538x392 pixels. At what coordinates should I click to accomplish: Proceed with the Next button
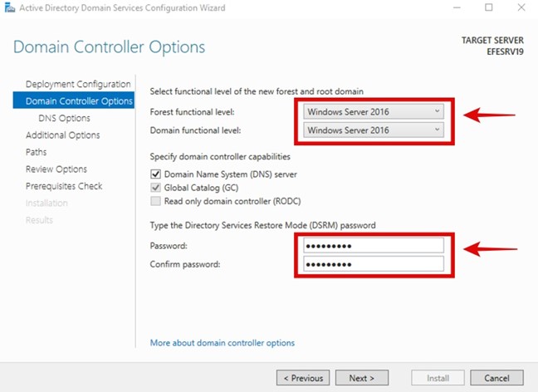[x=362, y=378]
